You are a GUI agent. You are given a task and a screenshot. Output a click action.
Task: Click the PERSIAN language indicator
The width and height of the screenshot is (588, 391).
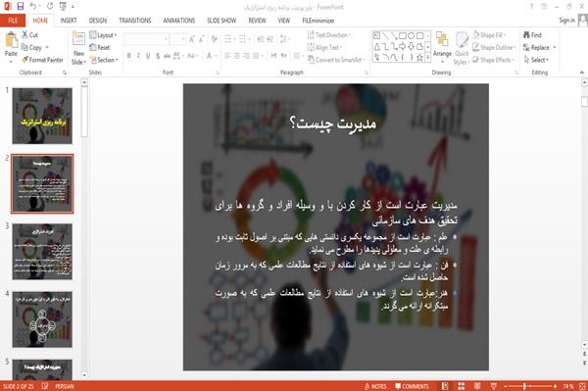click(65, 386)
